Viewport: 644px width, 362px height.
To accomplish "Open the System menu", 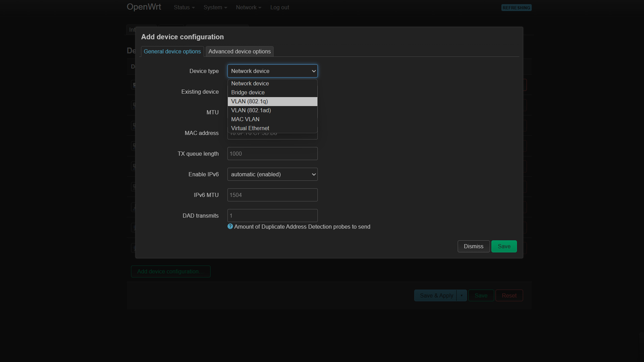I will click(x=215, y=7).
